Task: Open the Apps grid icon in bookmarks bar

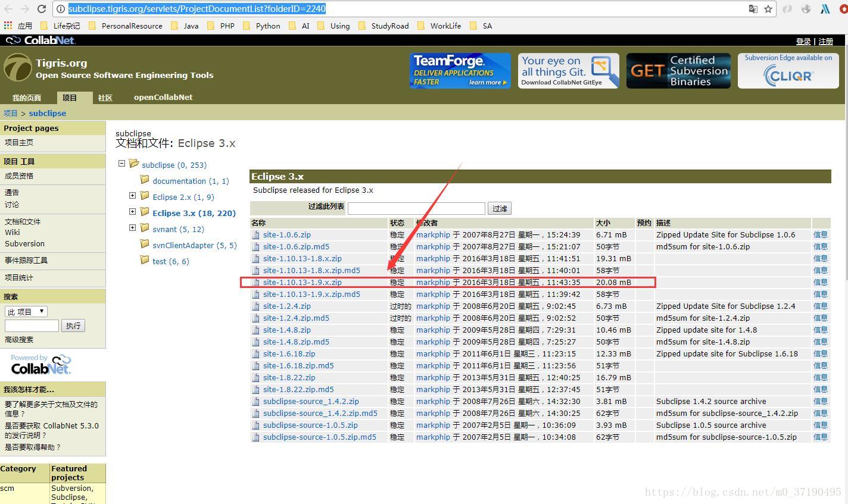Action: point(8,26)
